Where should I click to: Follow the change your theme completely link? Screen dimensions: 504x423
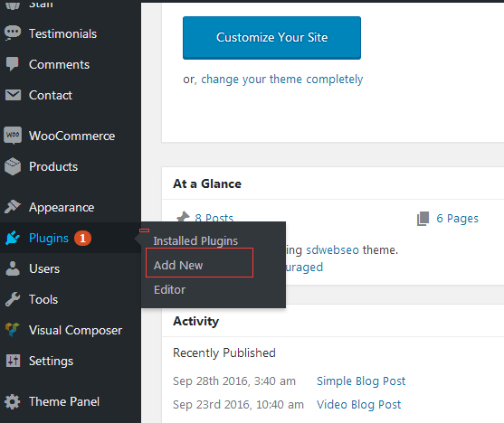pyautogui.click(x=282, y=80)
